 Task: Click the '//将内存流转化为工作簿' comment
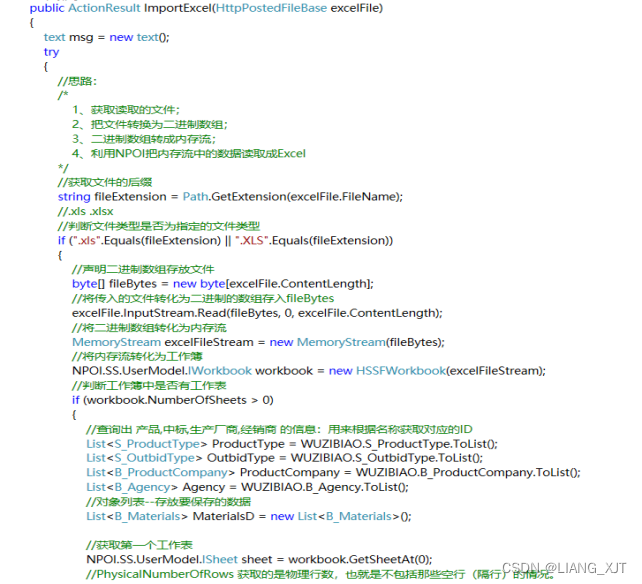click(137, 356)
